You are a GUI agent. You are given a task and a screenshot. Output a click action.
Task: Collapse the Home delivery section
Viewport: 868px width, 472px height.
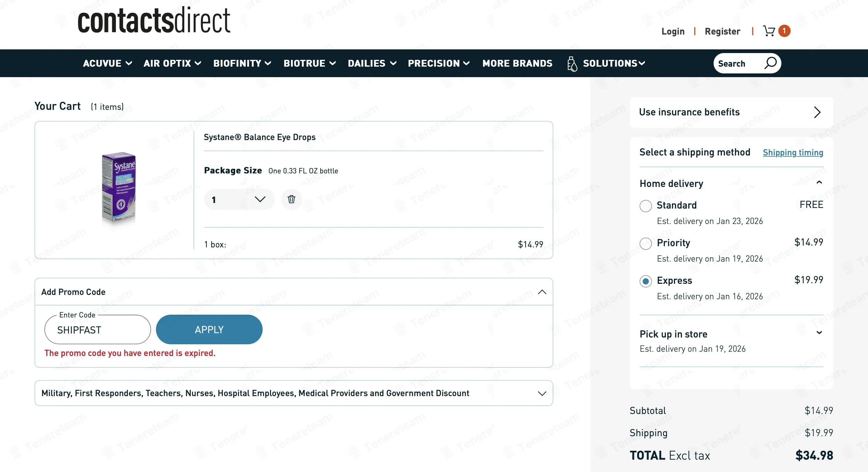(x=819, y=183)
